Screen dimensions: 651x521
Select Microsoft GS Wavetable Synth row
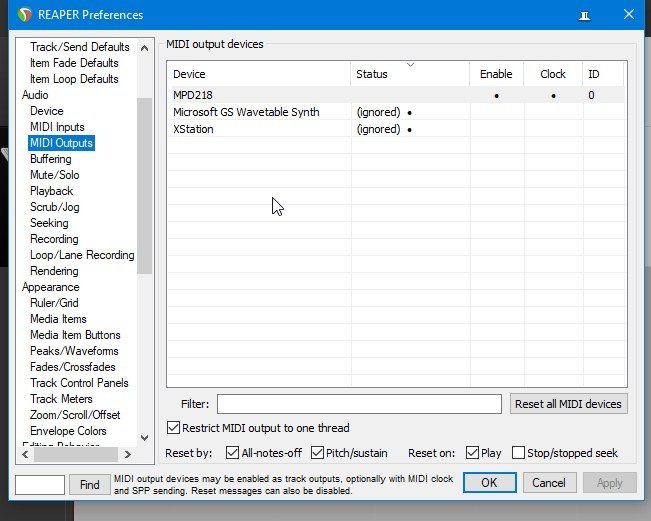(x=397, y=112)
